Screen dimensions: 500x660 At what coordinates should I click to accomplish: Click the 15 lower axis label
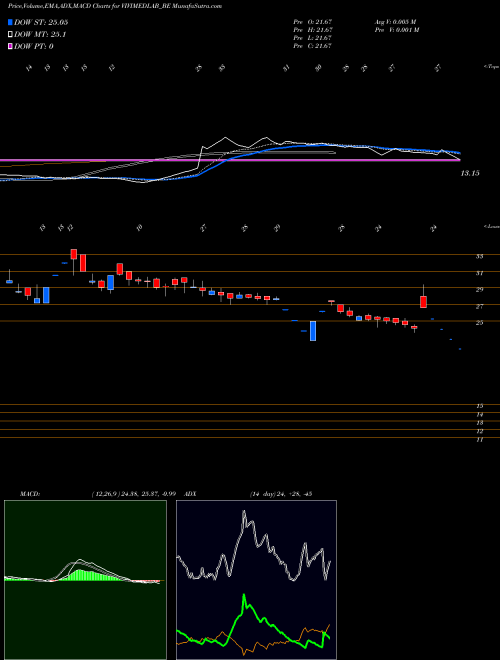(479, 406)
